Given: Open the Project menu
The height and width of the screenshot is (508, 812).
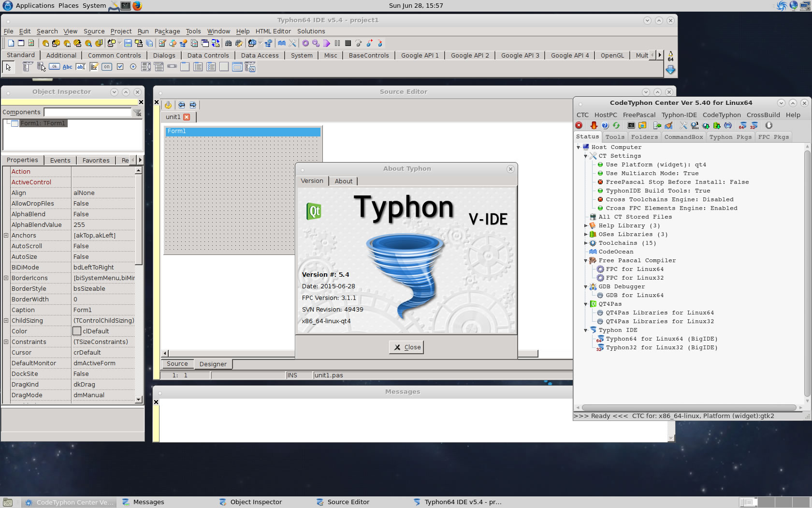Looking at the screenshot, I should (x=121, y=31).
